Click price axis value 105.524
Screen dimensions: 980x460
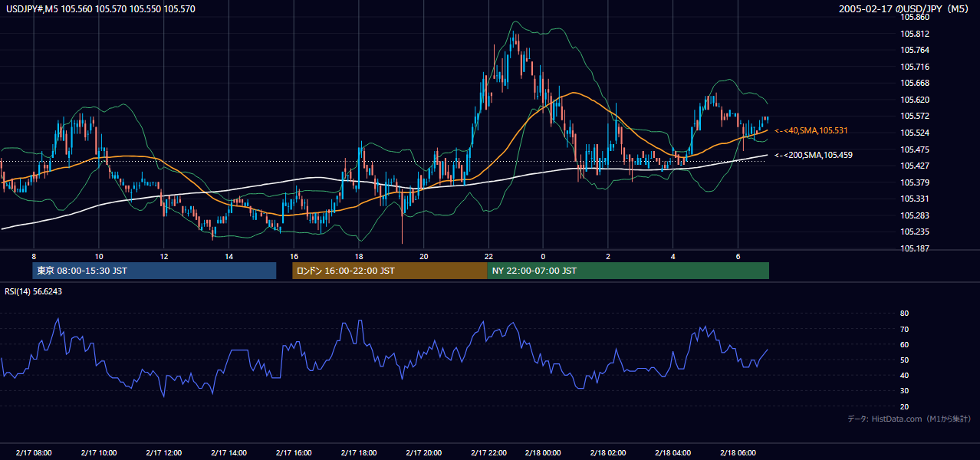tap(915, 133)
